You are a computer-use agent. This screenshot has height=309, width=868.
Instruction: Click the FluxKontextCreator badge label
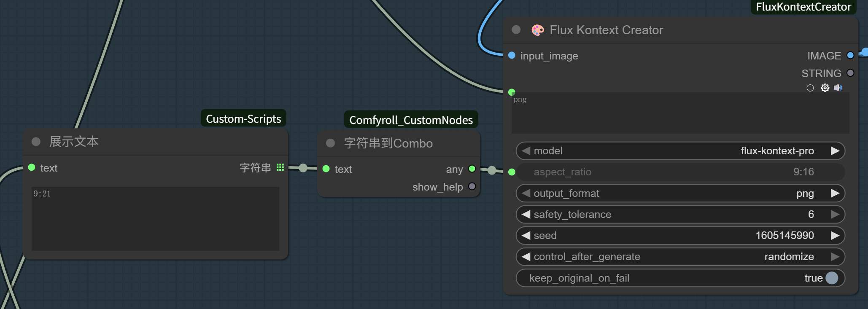click(803, 7)
